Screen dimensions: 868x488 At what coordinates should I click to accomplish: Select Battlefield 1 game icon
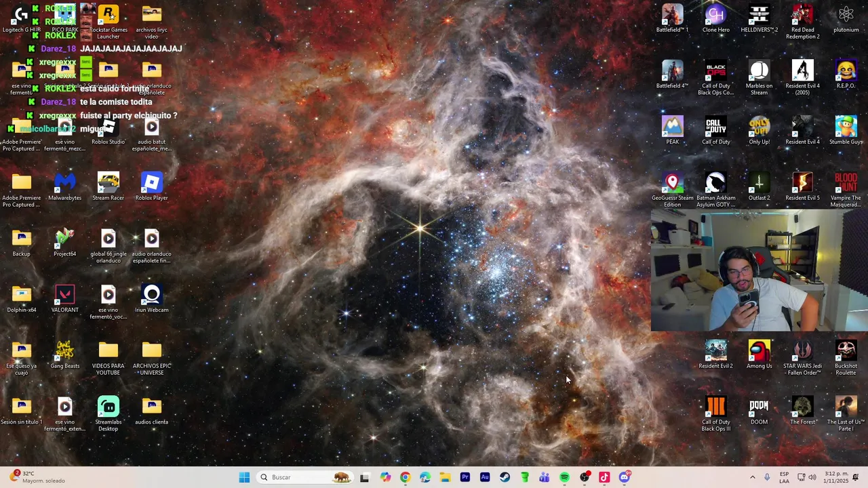click(673, 19)
